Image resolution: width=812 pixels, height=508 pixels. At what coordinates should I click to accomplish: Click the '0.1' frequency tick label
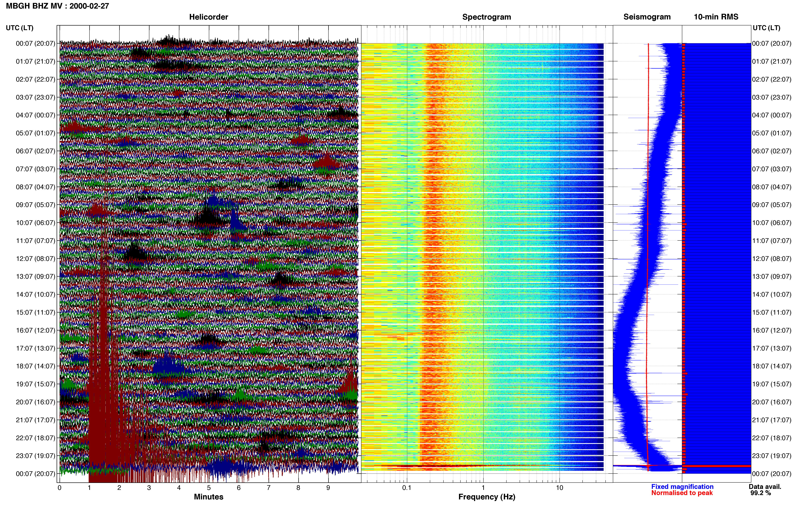(x=407, y=488)
